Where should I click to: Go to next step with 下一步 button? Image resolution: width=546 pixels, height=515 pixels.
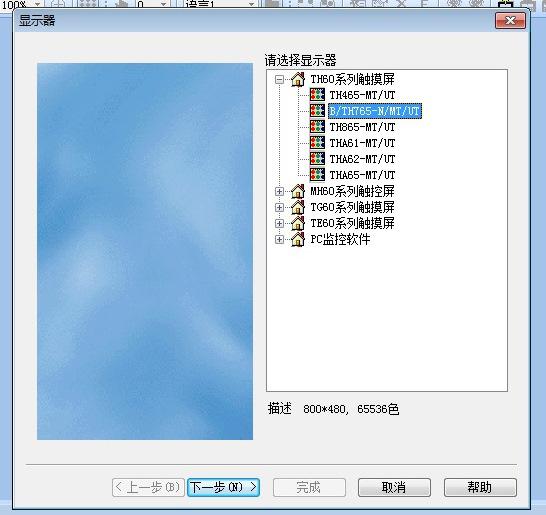[224, 487]
